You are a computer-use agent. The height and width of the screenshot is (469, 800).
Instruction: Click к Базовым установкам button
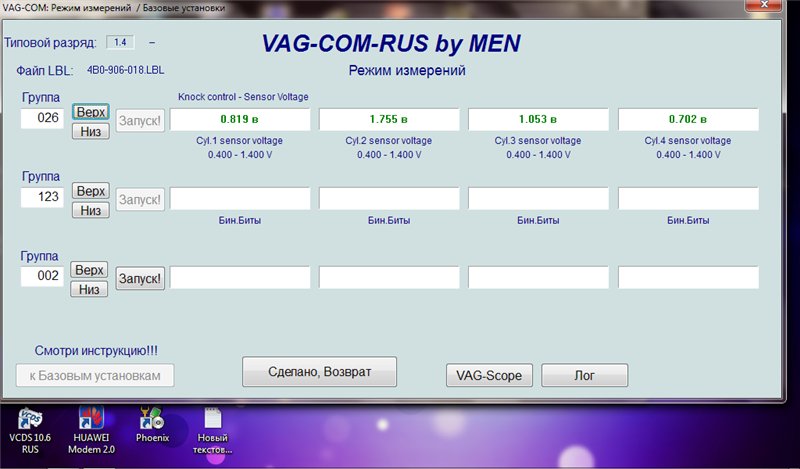pos(95,376)
